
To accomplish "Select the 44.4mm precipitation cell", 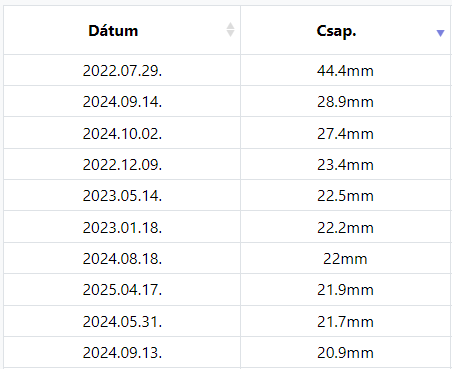I will pyautogui.click(x=345, y=71).
